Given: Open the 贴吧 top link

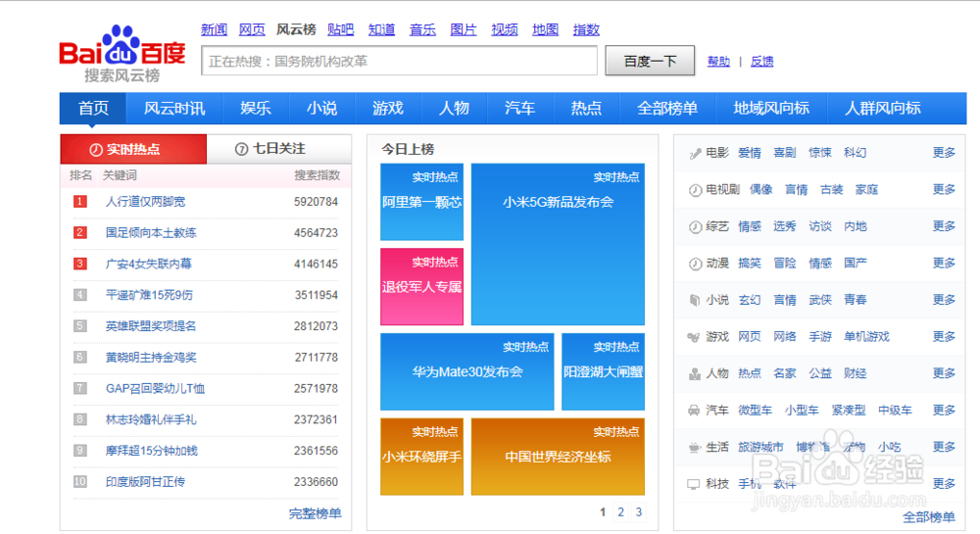Looking at the screenshot, I should 341,29.
